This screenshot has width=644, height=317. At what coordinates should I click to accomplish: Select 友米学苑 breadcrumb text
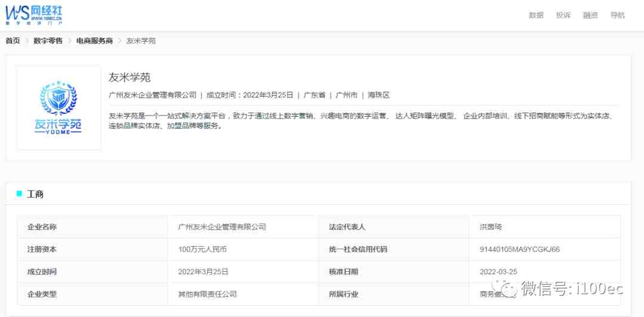click(x=141, y=41)
